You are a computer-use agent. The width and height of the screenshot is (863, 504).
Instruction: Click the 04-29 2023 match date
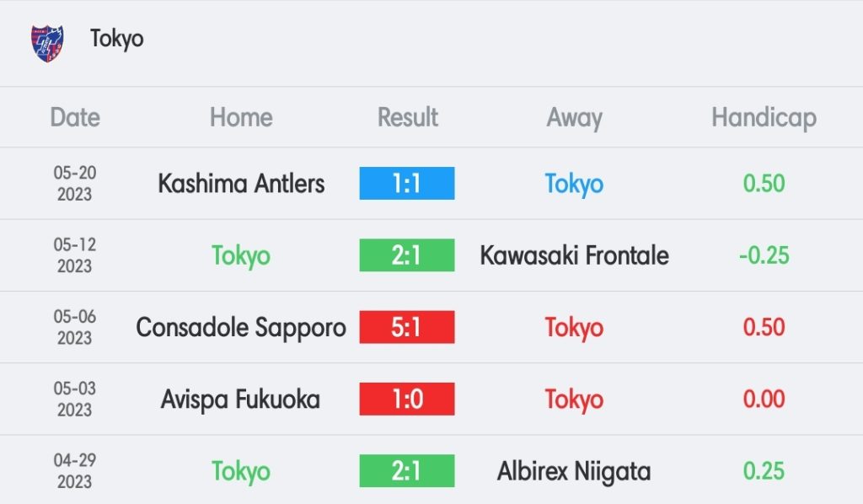(x=75, y=471)
